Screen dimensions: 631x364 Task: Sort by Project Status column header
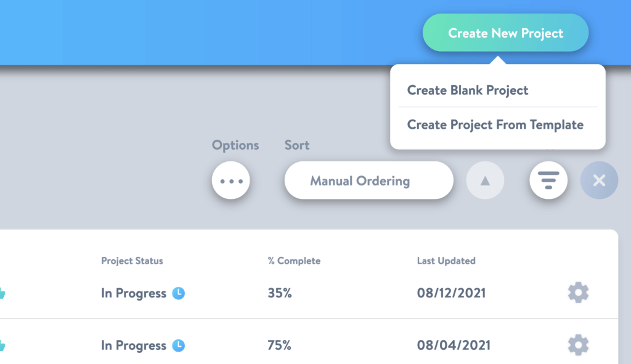pos(132,261)
